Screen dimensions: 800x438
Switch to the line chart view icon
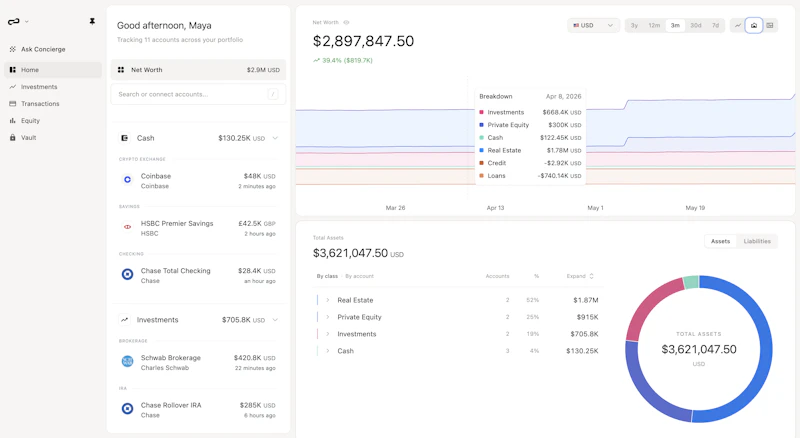pyautogui.click(x=738, y=25)
